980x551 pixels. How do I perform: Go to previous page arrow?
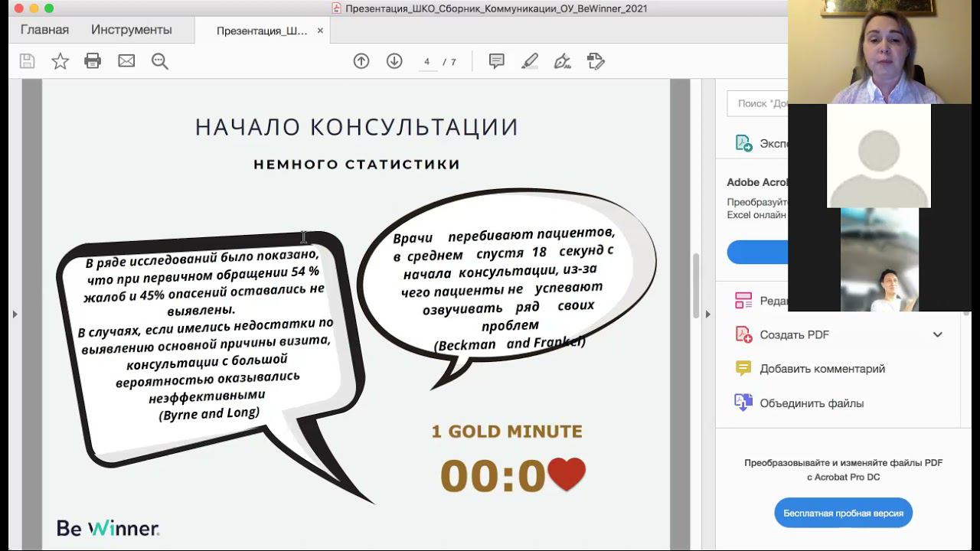361,61
